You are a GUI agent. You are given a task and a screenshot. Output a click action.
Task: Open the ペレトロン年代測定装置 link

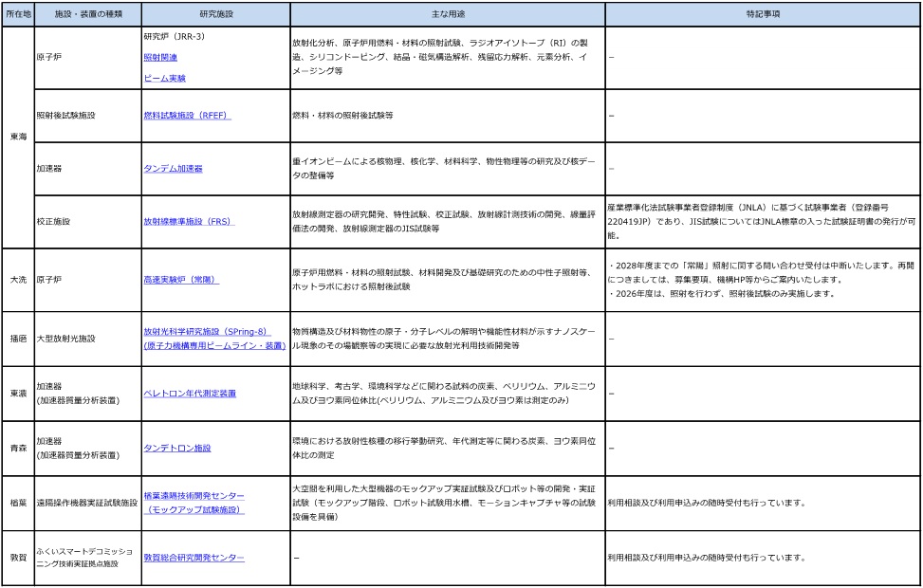[190, 392]
